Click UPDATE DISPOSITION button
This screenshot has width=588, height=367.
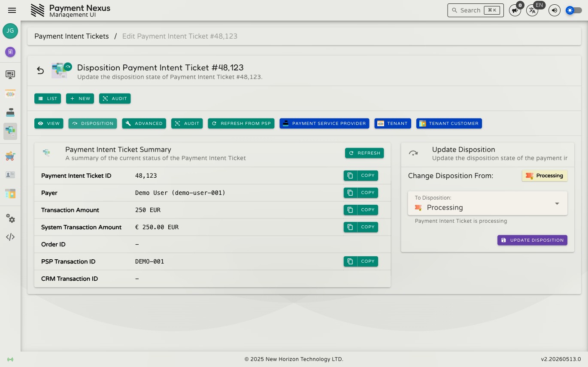point(532,240)
